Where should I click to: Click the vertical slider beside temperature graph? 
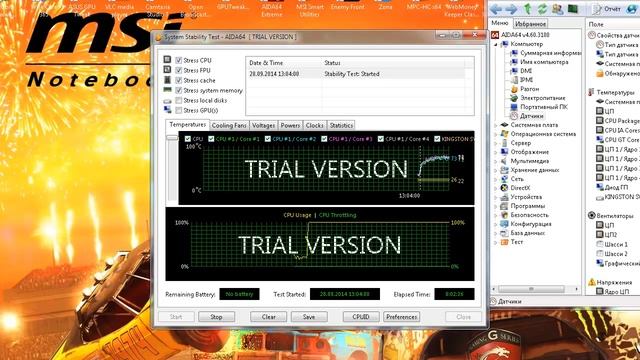click(172, 138)
